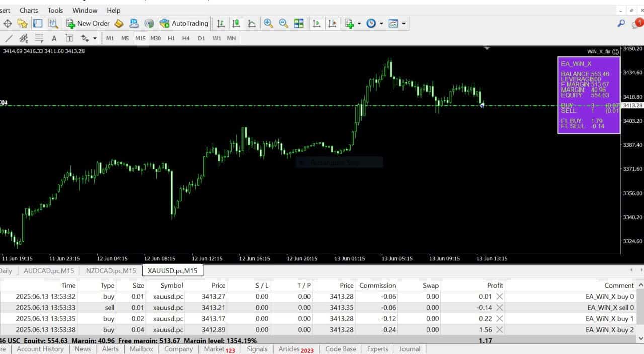Click the Profit column header

[495, 285]
